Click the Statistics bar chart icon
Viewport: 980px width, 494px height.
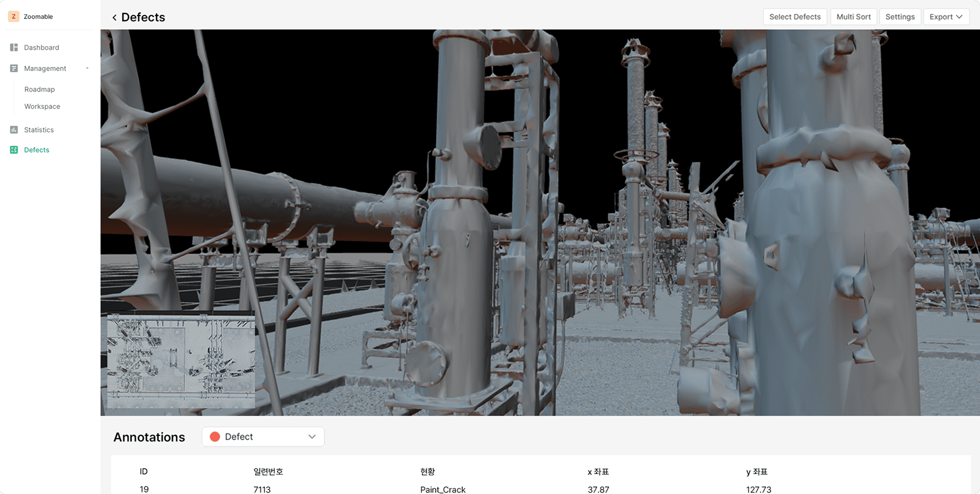pos(14,130)
